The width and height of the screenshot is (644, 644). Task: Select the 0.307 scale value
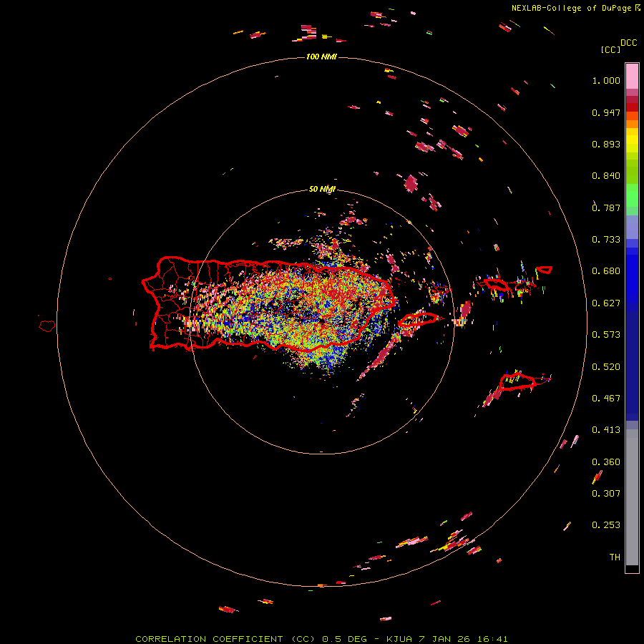(606, 493)
